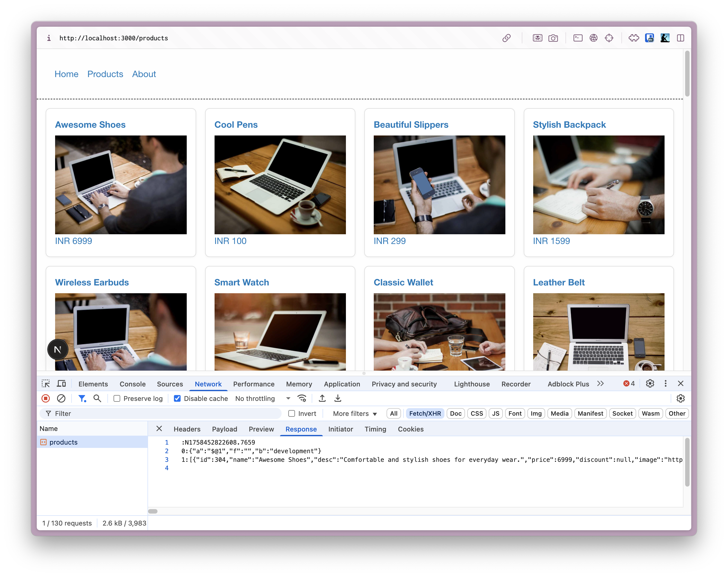This screenshot has width=728, height=577.
Task: Toggle the network filter funnel icon
Action: pos(82,398)
